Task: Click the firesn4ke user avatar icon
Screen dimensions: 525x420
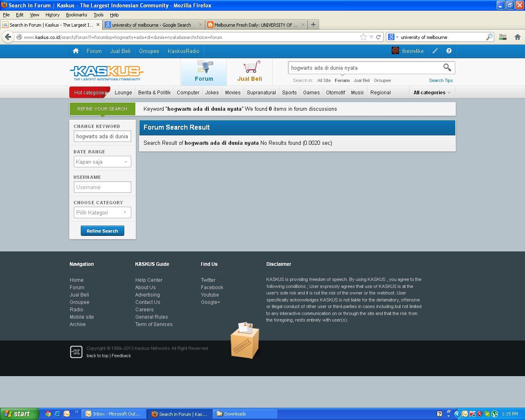Action: 395,51
